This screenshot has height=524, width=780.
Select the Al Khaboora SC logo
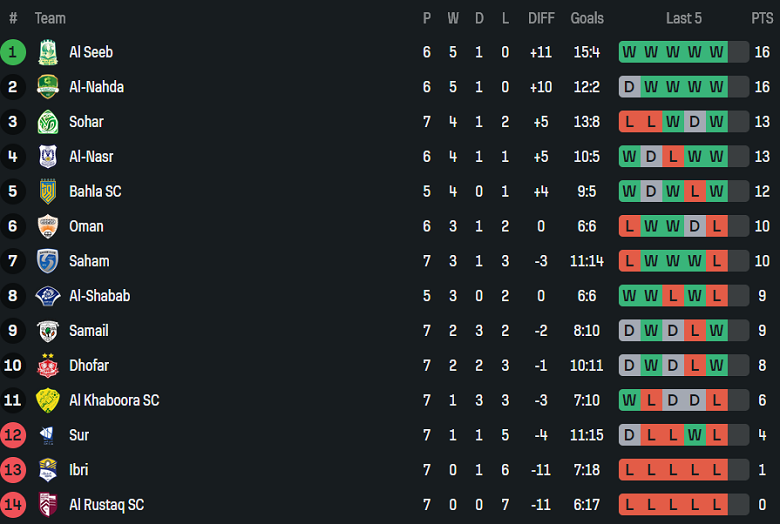[47, 400]
